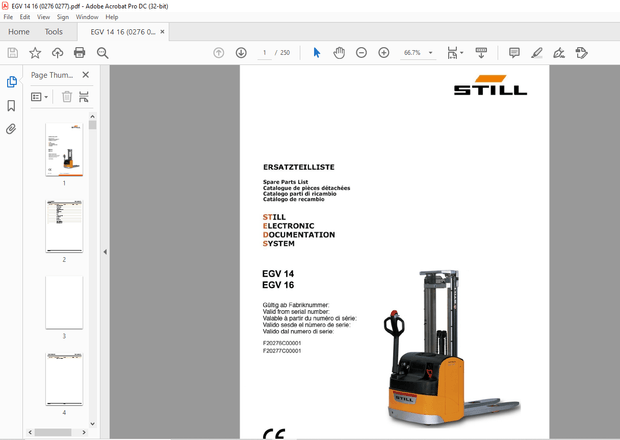Select page 4 thumbnail
This screenshot has width=620, height=440.
click(64, 379)
